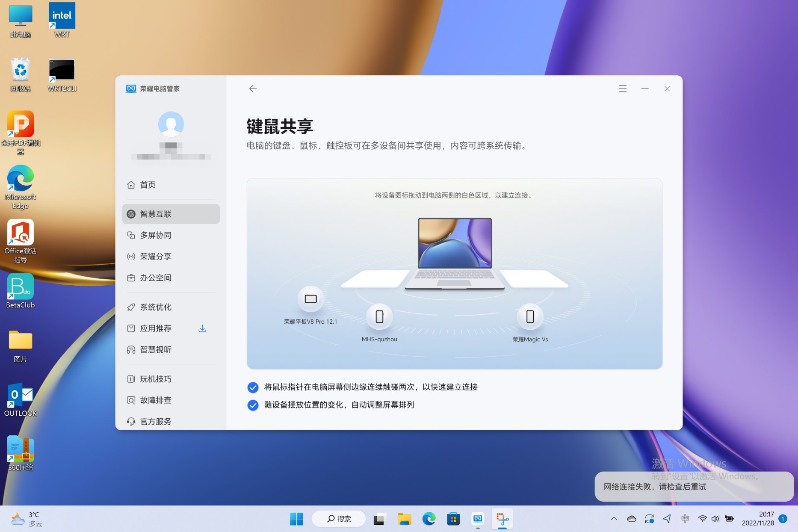The image size is (798, 532).
Task: Click the back arrow in Honor PC Manager
Action: (x=253, y=89)
